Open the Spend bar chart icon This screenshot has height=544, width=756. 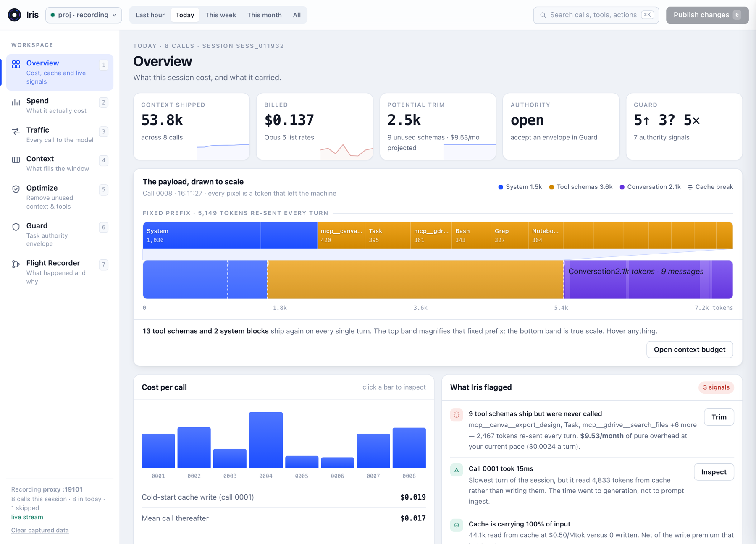click(x=16, y=102)
